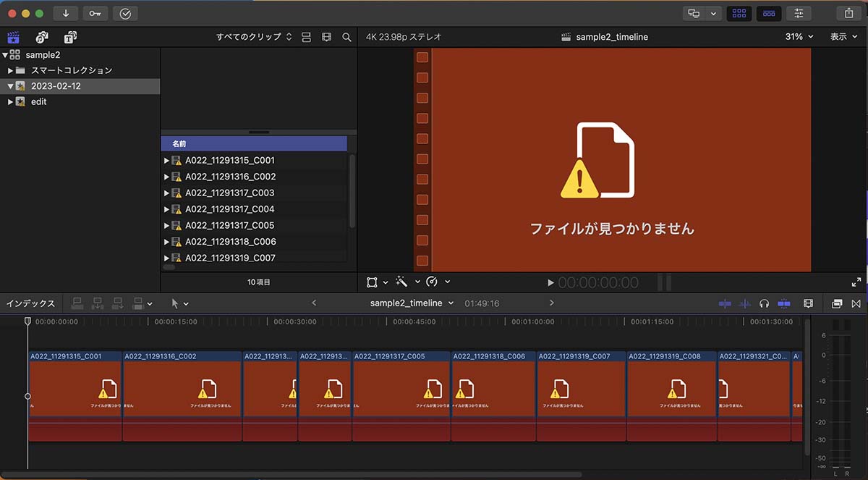Append selected clip to the storyline
The width and height of the screenshot is (868, 480).
point(118,303)
